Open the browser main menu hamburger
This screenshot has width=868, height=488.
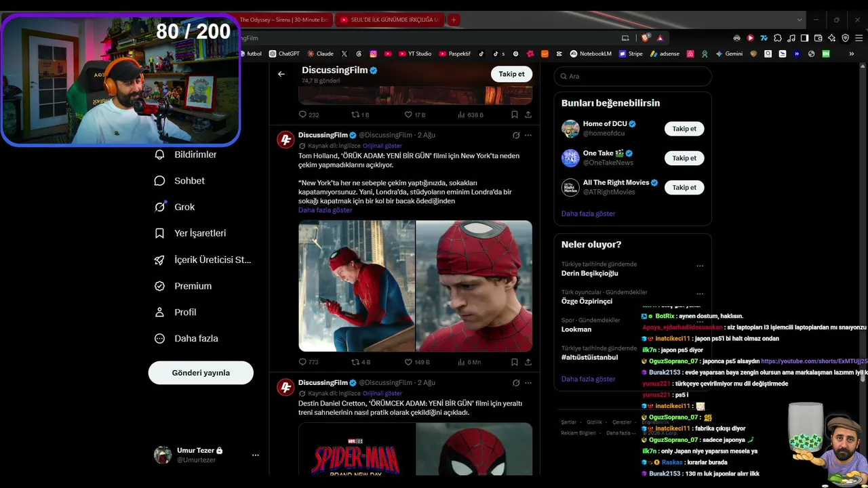pyautogui.click(x=859, y=38)
